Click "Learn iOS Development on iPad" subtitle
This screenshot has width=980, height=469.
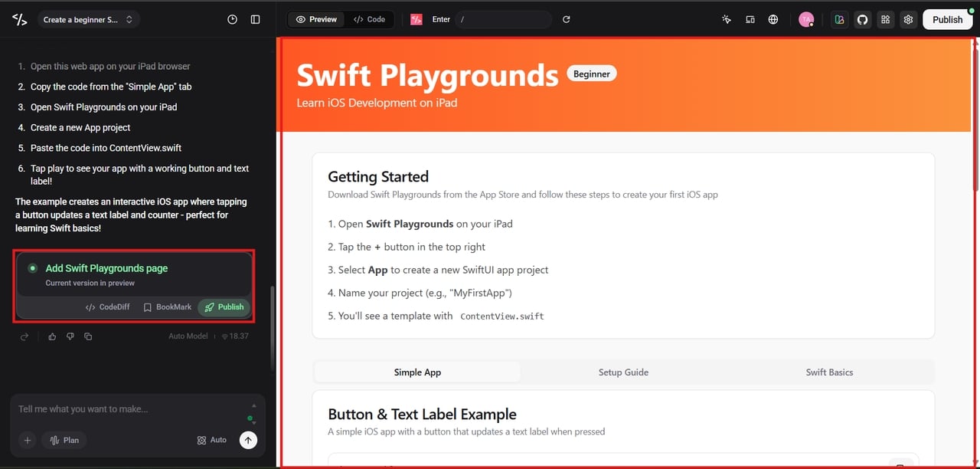[x=377, y=102]
